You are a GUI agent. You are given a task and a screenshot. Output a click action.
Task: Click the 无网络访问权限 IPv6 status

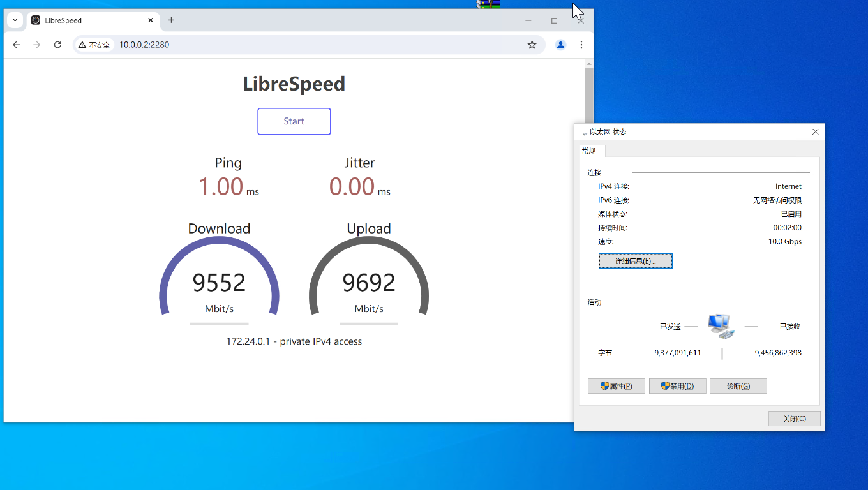(x=777, y=200)
